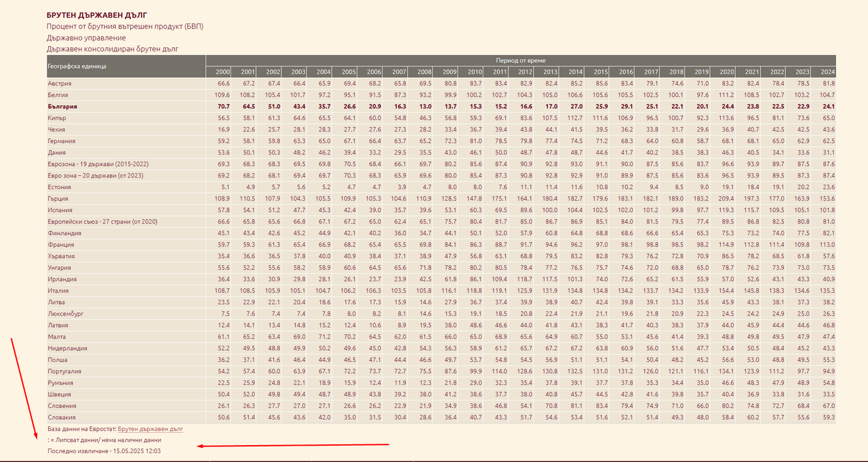Image resolution: width=868 pixels, height=462 pixels.
Task: Click the "Литва" row label
Action: [56, 302]
